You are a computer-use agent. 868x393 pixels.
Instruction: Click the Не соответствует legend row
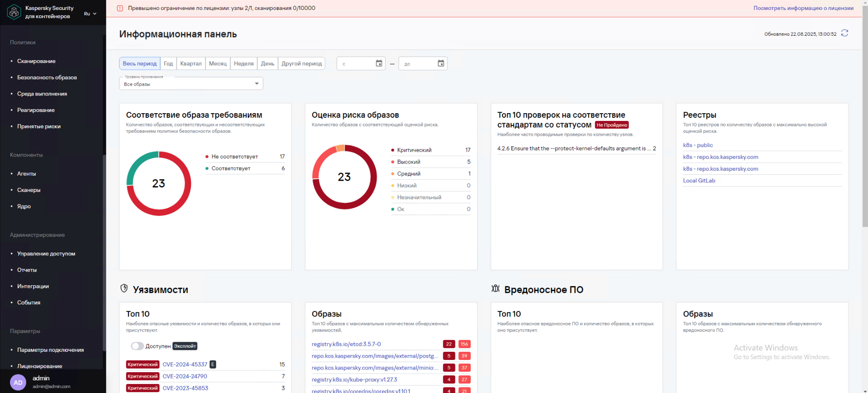[245, 157]
